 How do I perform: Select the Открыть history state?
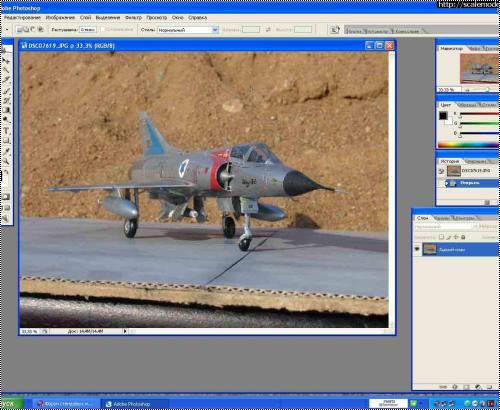(x=472, y=183)
